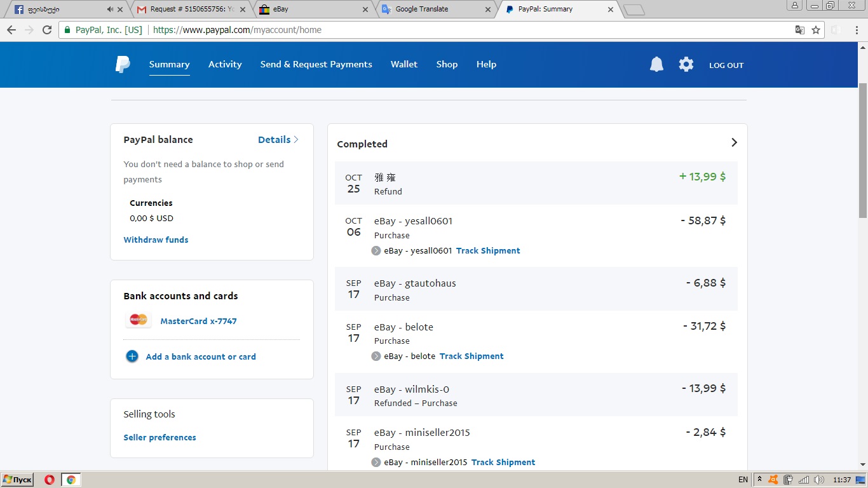Click the volume speaker tray icon
Screen dimensions: 868x488
(x=819, y=480)
